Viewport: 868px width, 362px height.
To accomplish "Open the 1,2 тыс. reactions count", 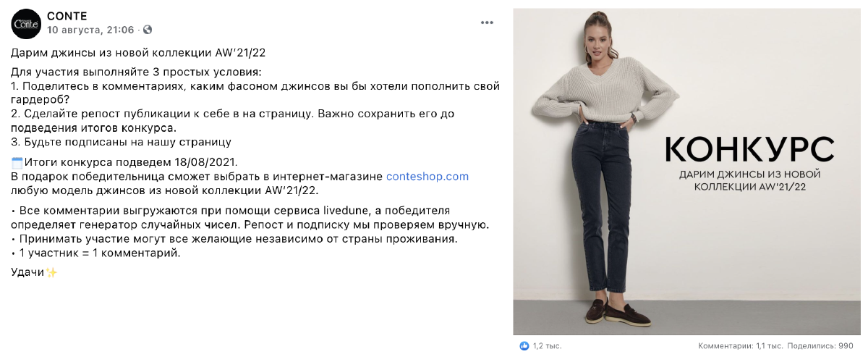I will tap(547, 346).
